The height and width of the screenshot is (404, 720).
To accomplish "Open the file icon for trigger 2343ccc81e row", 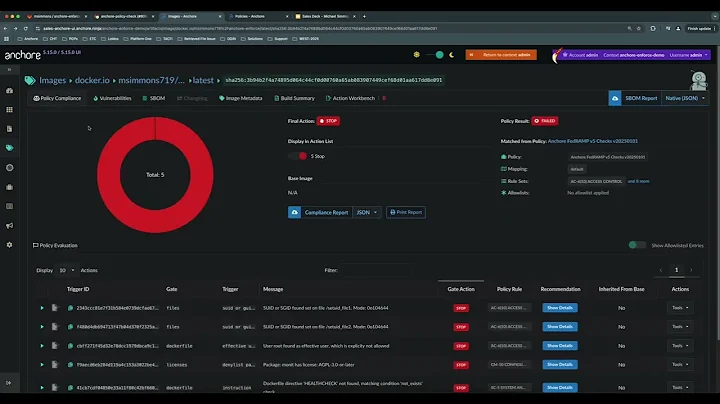I will coord(55,308).
